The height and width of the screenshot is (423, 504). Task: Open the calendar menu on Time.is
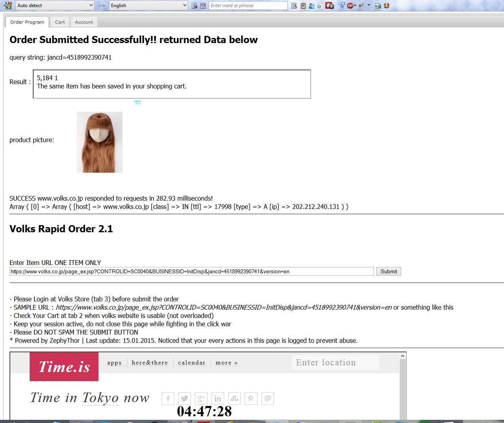pos(192,363)
